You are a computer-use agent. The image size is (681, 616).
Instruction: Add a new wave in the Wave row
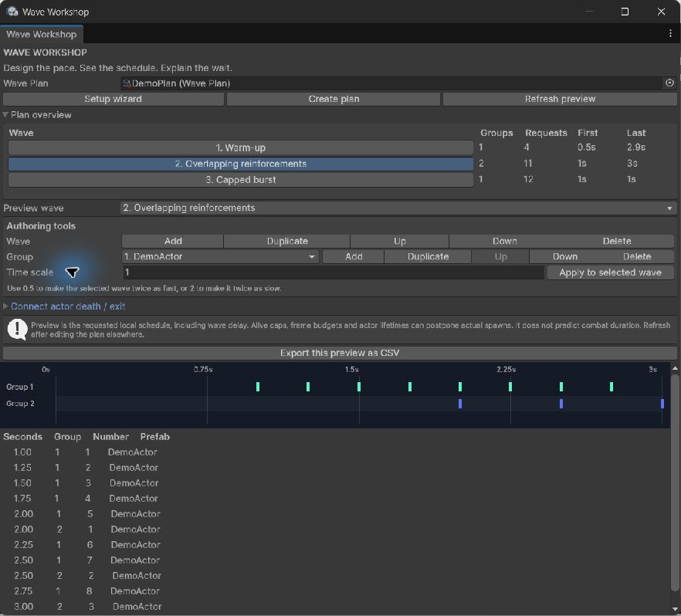click(173, 241)
